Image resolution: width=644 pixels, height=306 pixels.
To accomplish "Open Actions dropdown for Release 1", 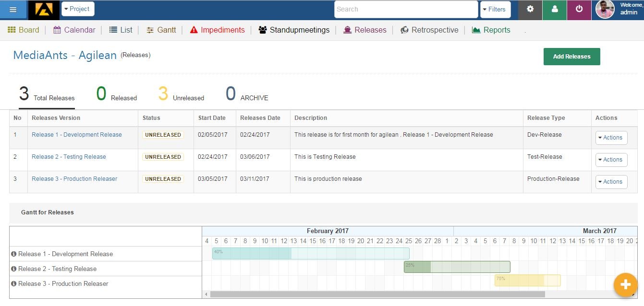I will tap(611, 138).
